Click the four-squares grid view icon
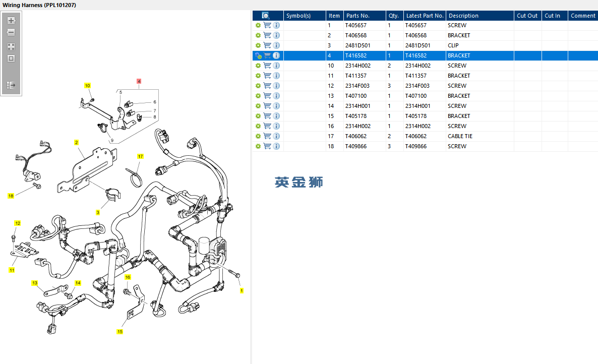The image size is (598, 364). click(11, 46)
